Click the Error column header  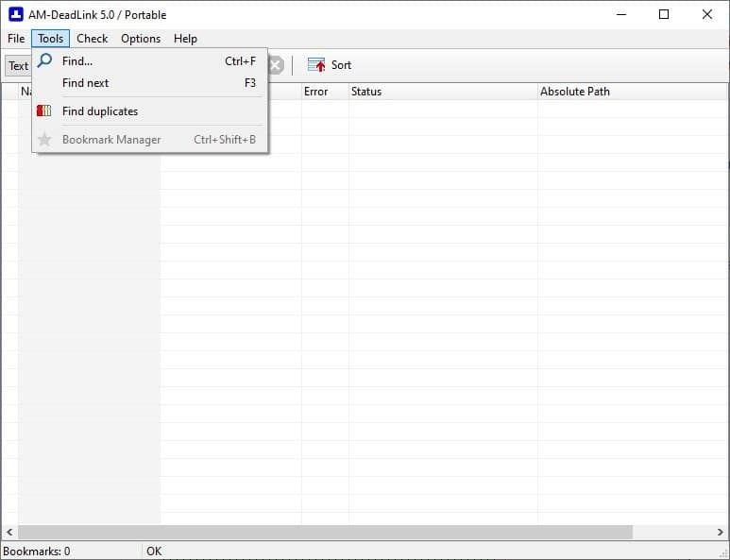325,92
